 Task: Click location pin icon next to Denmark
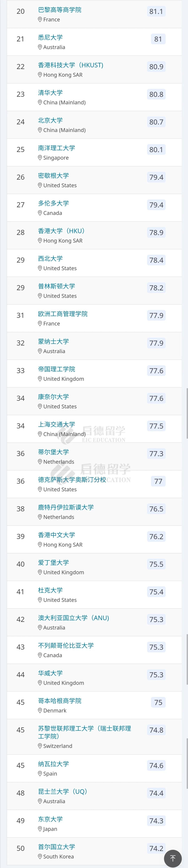tap(40, 711)
